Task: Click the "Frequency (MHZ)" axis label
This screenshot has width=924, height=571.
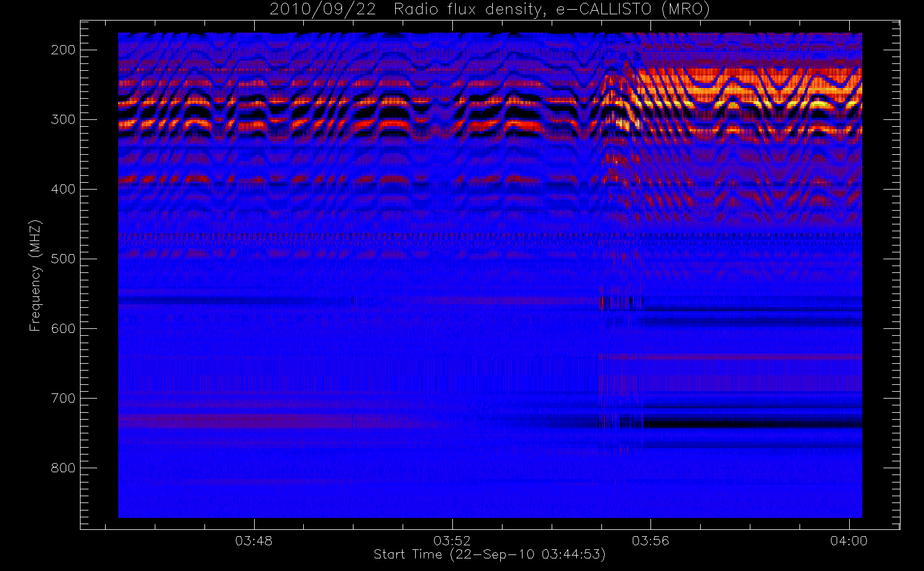Action: (35, 275)
